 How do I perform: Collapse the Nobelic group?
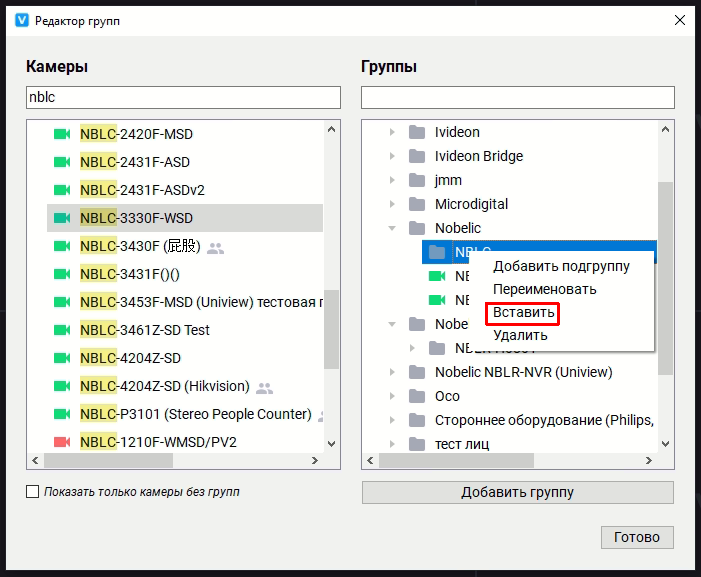pyautogui.click(x=392, y=228)
